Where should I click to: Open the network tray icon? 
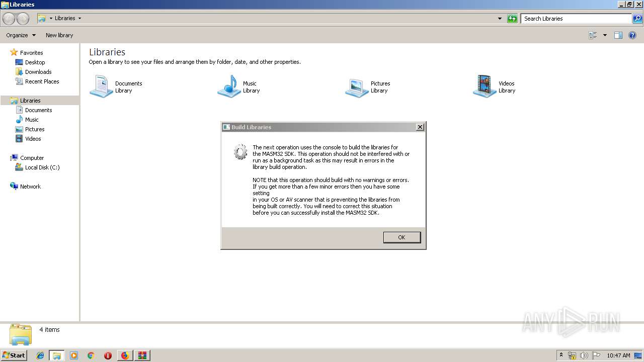[572, 355]
